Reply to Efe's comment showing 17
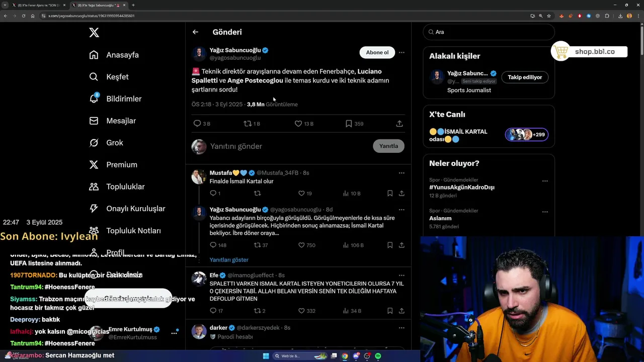This screenshot has height=362, width=644. point(213,311)
